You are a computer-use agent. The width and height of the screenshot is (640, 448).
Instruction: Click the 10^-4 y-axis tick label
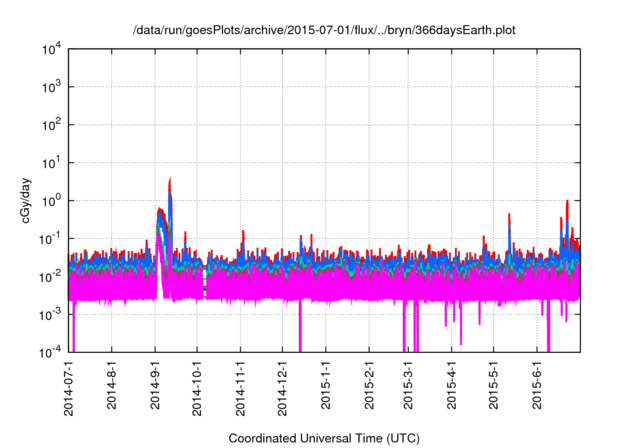coord(52,351)
